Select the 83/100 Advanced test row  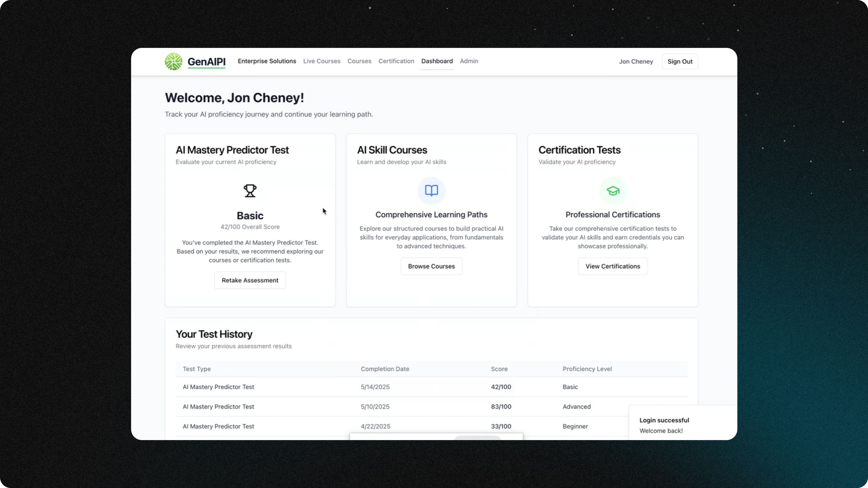click(x=500, y=406)
